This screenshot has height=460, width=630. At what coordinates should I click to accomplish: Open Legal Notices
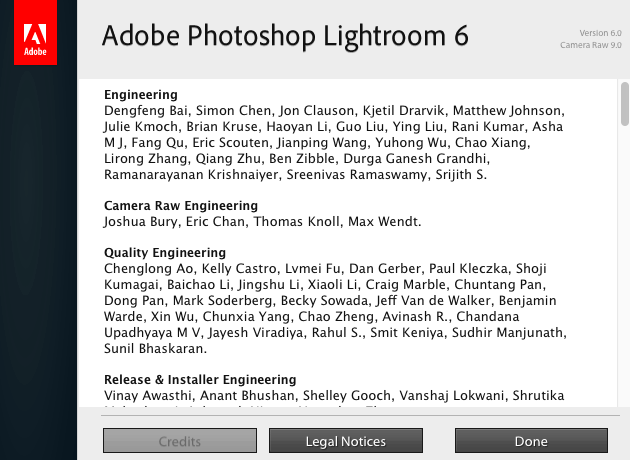click(345, 441)
